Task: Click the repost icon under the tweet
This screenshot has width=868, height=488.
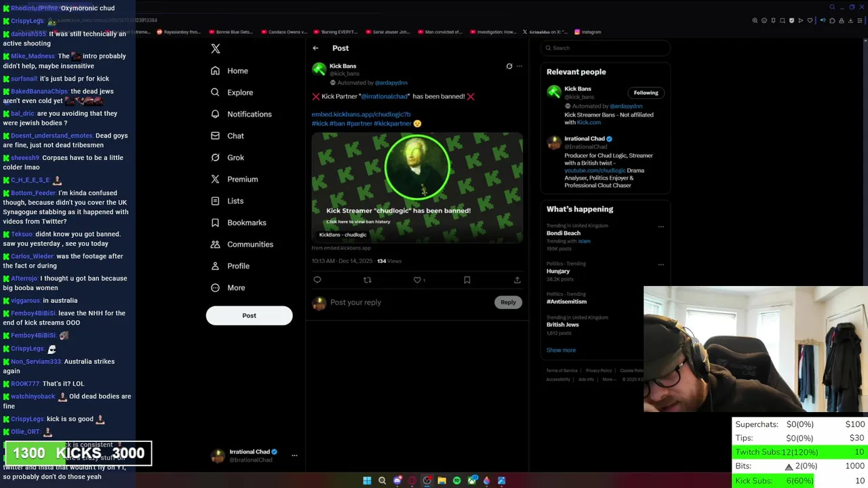Action: tap(367, 280)
